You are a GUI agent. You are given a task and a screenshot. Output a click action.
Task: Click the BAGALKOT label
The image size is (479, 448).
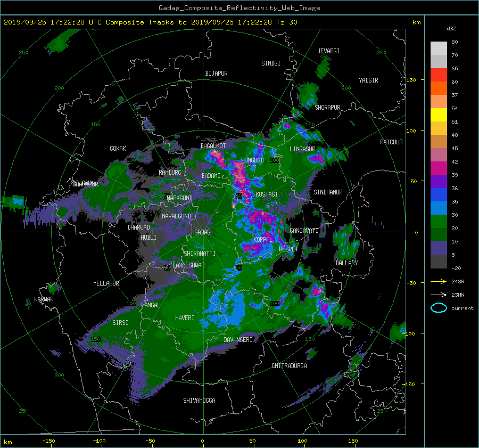pyautogui.click(x=213, y=146)
